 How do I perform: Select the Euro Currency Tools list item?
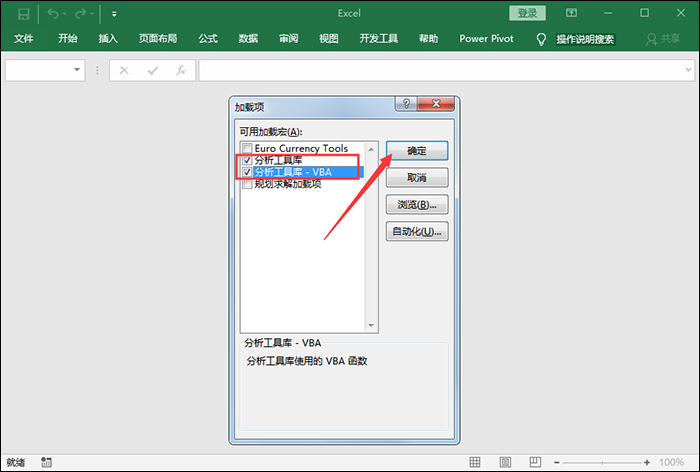(x=301, y=148)
